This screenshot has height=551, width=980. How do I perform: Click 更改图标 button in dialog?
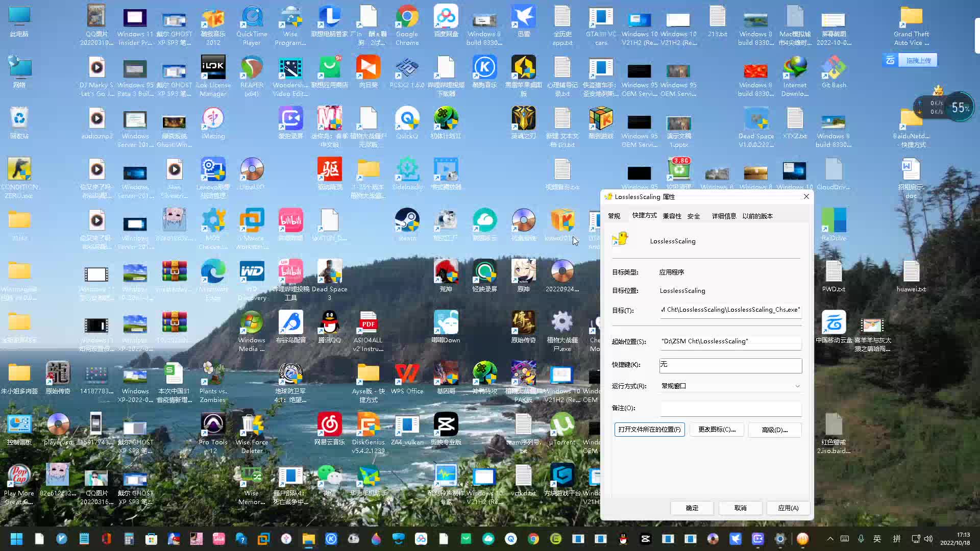[x=716, y=430]
